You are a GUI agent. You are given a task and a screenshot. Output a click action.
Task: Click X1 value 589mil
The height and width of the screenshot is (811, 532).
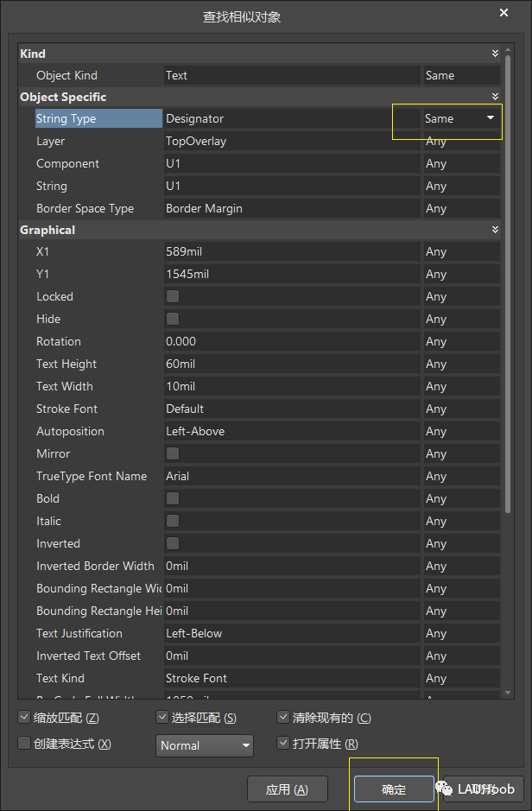pos(292,251)
